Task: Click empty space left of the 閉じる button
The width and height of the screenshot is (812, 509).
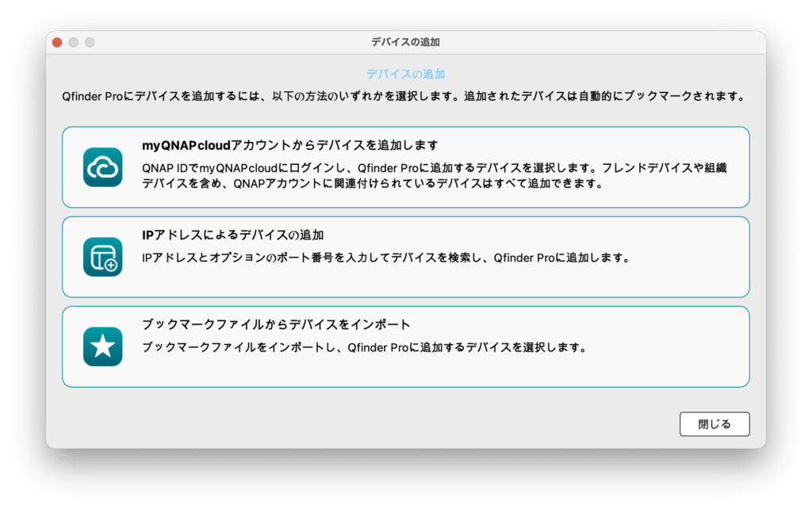Action: click(396, 424)
